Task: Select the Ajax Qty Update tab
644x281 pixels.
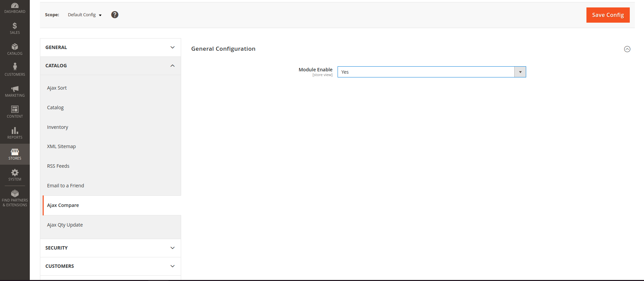Action: pyautogui.click(x=112, y=225)
